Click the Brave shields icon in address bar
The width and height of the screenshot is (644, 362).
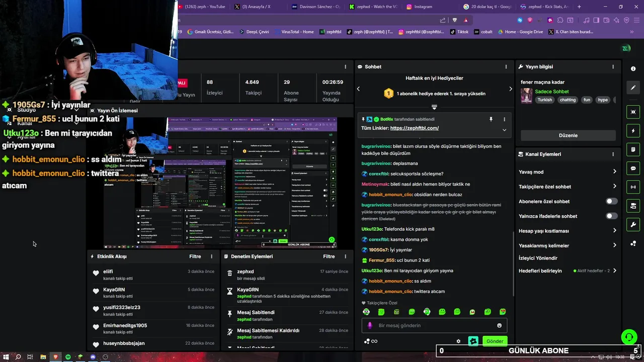coord(455,20)
